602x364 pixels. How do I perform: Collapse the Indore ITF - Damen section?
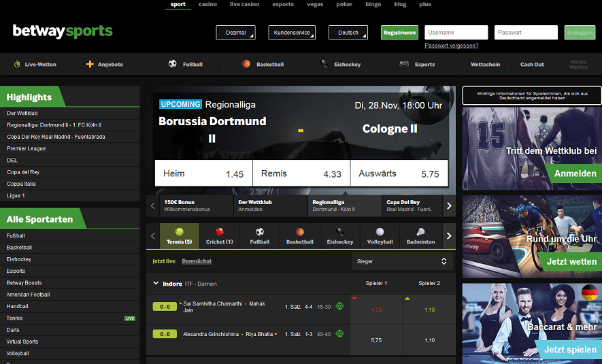click(156, 283)
